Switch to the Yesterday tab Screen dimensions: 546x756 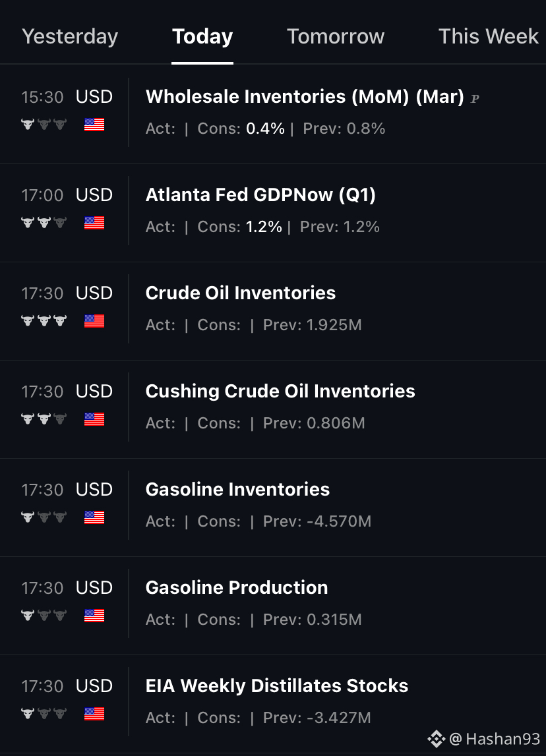pos(70,37)
